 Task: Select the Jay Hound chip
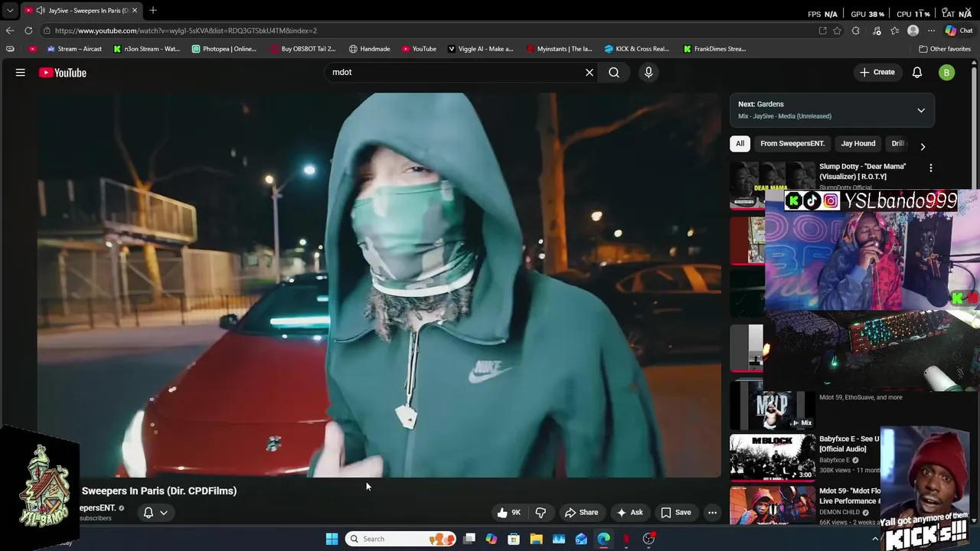click(x=857, y=143)
